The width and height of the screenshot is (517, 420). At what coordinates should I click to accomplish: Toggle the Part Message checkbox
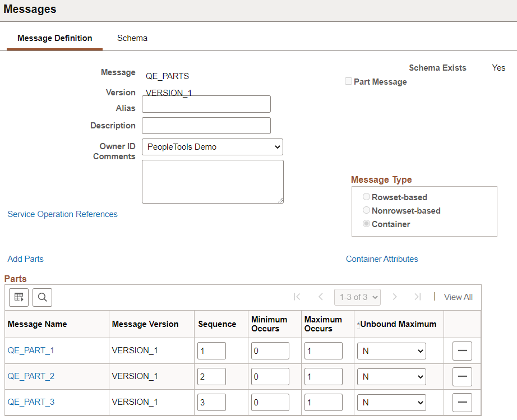[349, 81]
